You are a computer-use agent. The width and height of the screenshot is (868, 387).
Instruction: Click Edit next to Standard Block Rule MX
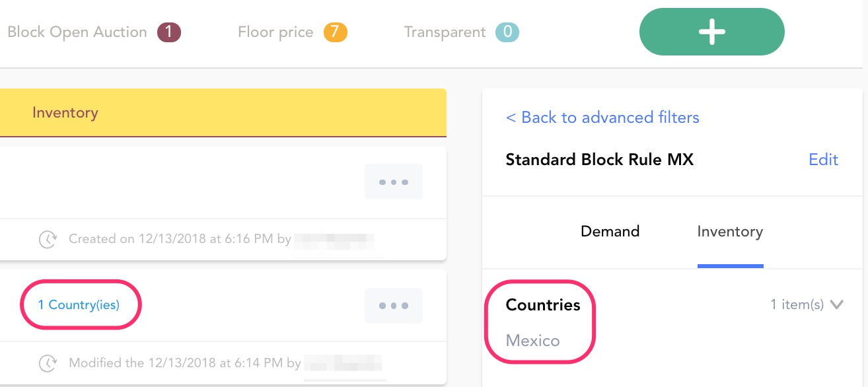click(823, 160)
